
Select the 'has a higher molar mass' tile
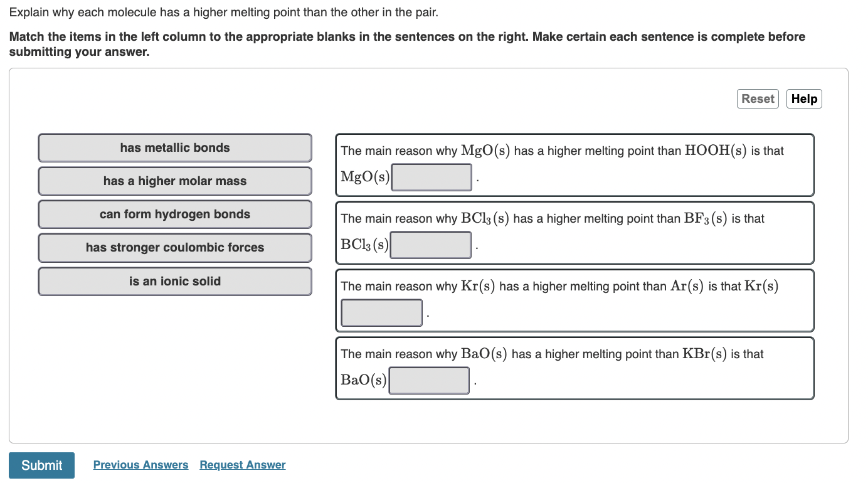coord(175,181)
